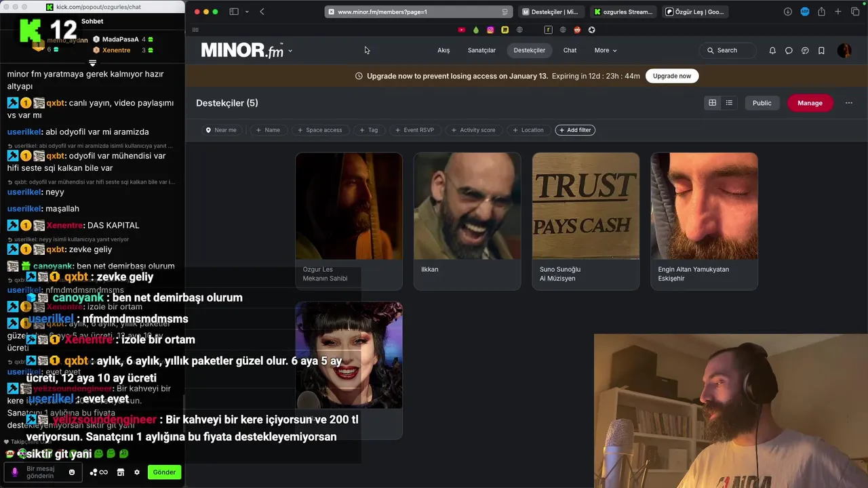
Task: Expand the MINOR.fm logo dropdown
Action: (x=290, y=51)
